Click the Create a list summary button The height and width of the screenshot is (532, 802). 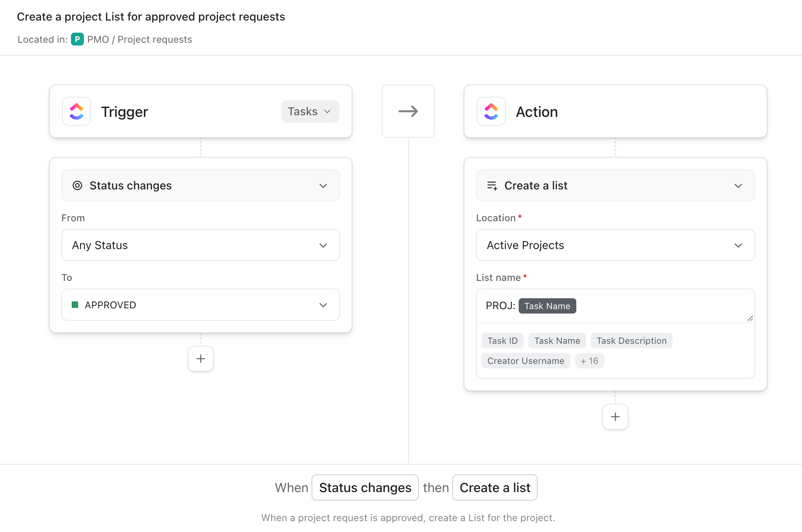pos(495,487)
